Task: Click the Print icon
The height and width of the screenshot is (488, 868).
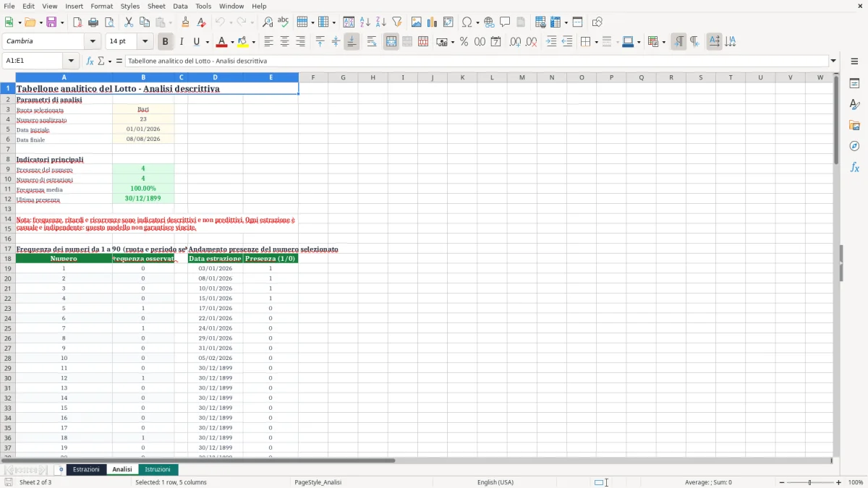Action: click(93, 22)
